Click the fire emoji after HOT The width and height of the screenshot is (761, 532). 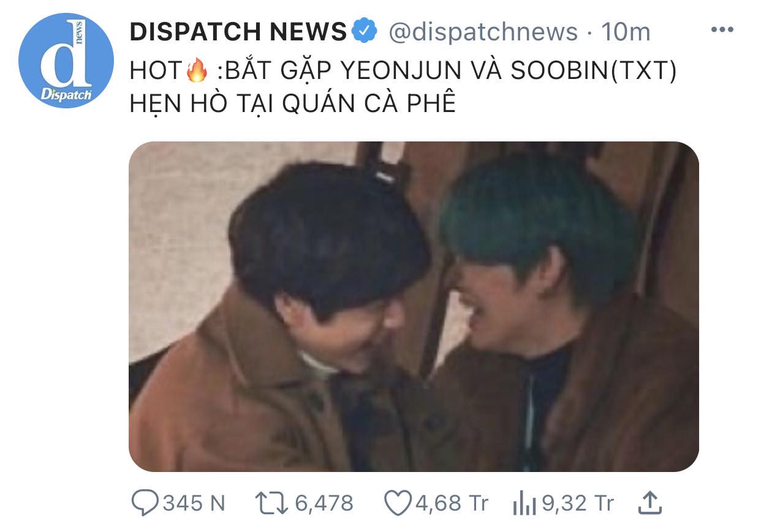tap(197, 72)
